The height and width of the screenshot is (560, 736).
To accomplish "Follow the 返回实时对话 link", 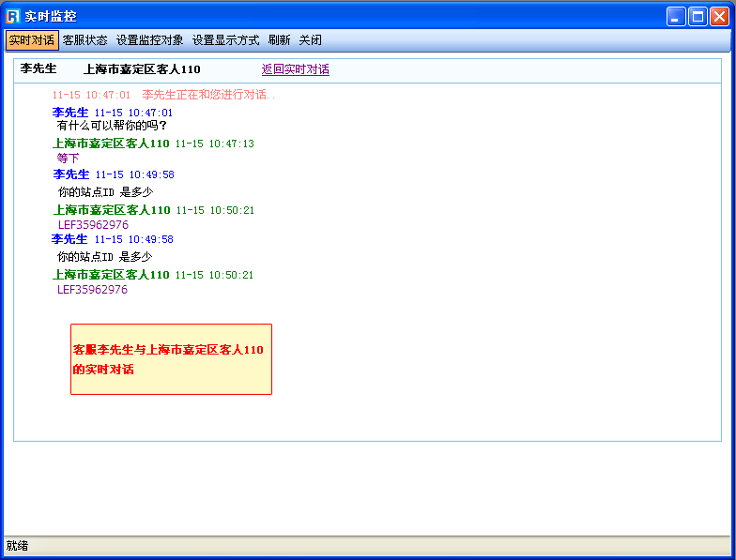I will (295, 69).
